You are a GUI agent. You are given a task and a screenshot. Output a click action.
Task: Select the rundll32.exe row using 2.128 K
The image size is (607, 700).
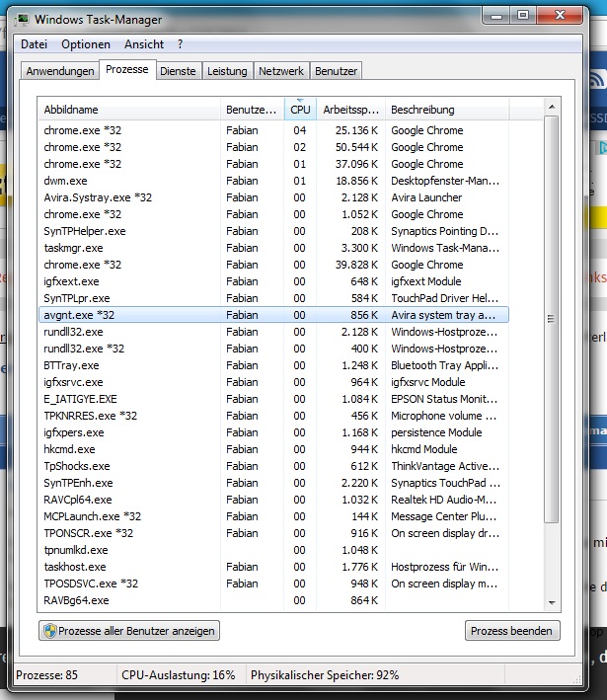tap(273, 332)
